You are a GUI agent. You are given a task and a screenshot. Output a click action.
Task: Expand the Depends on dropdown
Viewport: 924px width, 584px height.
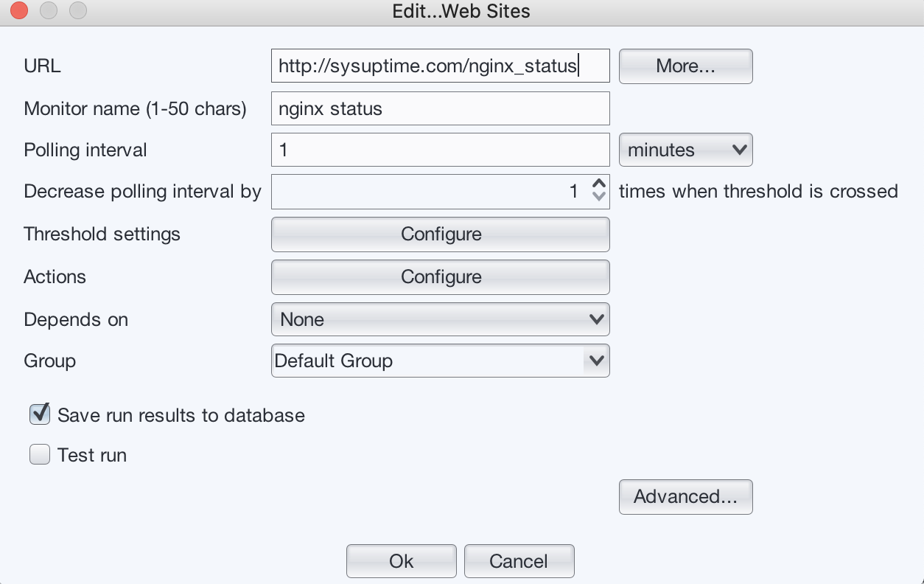(440, 319)
